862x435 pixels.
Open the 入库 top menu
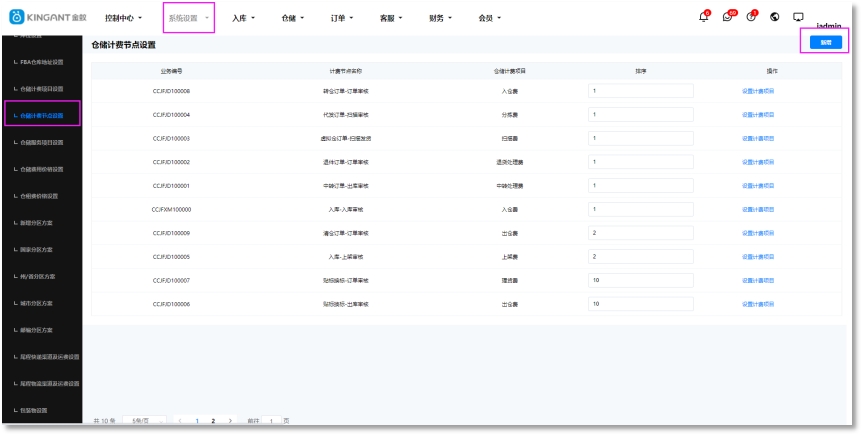coord(244,18)
